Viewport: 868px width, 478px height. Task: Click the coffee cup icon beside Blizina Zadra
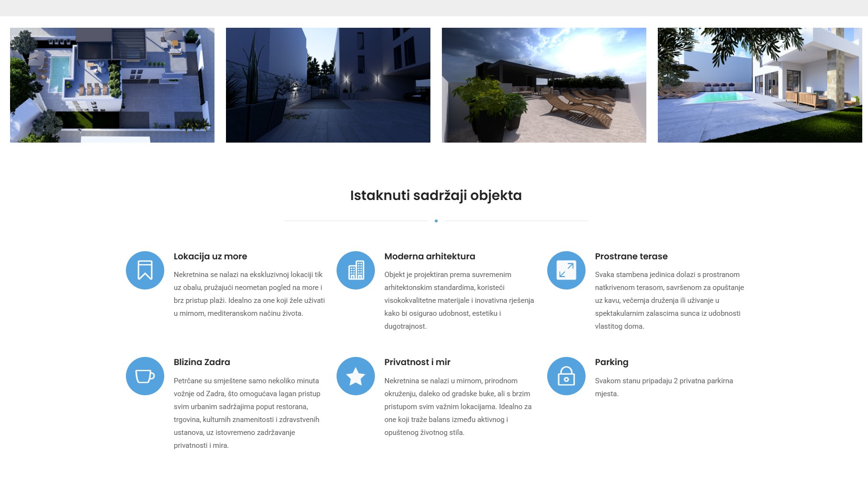tap(145, 376)
